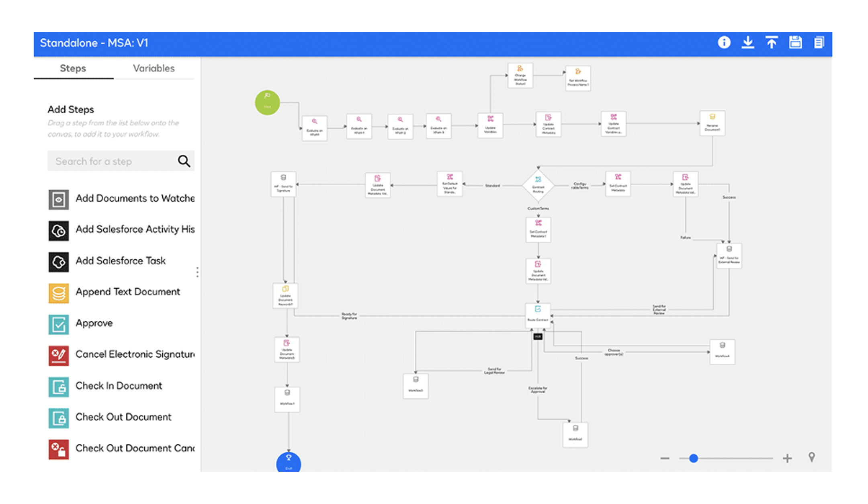
Task: Click the zoom slider handle
Action: click(x=693, y=458)
